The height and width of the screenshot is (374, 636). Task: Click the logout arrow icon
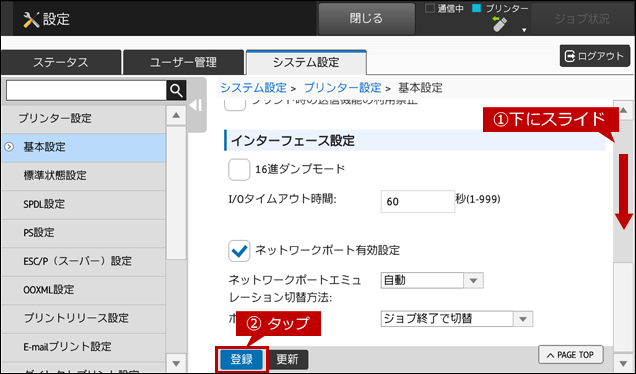pos(570,56)
